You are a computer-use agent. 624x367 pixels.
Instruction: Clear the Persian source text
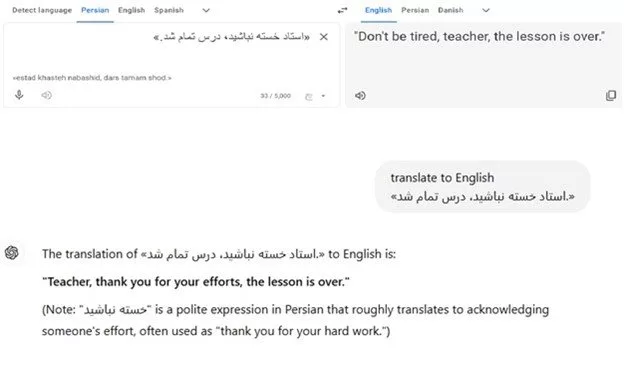coord(324,37)
